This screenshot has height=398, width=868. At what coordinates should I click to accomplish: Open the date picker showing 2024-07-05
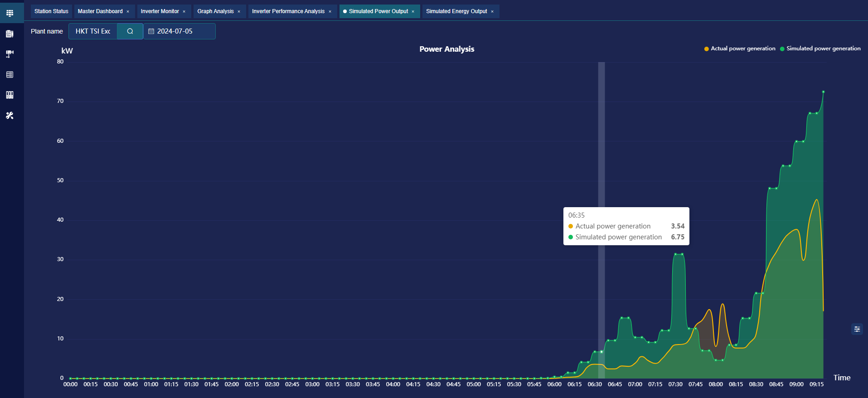[x=179, y=31]
